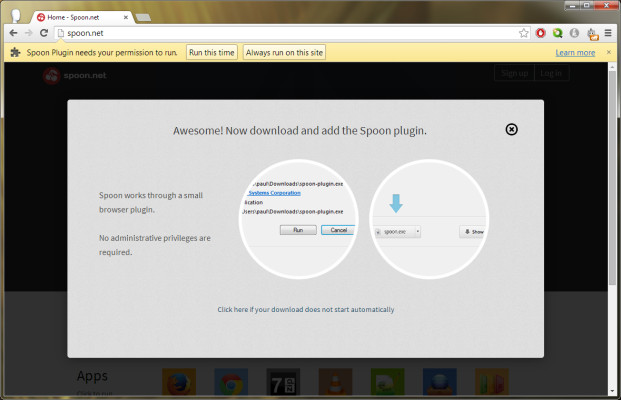Click the Log in button

click(551, 73)
